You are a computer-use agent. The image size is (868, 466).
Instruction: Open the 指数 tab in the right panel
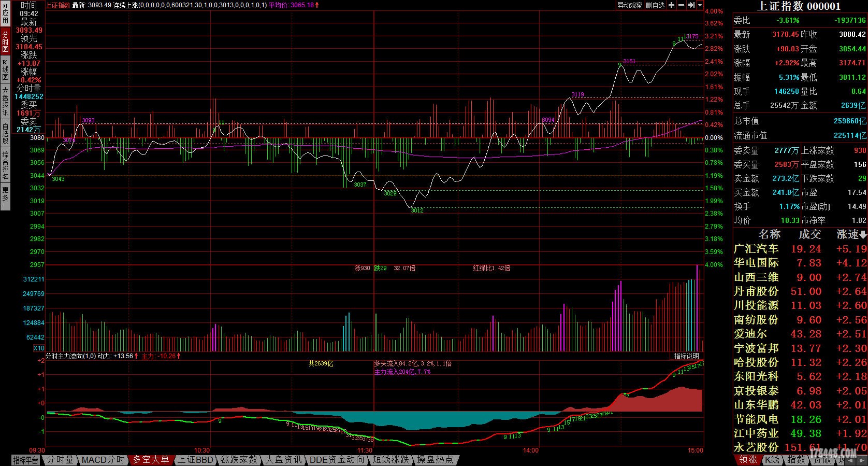click(796, 460)
